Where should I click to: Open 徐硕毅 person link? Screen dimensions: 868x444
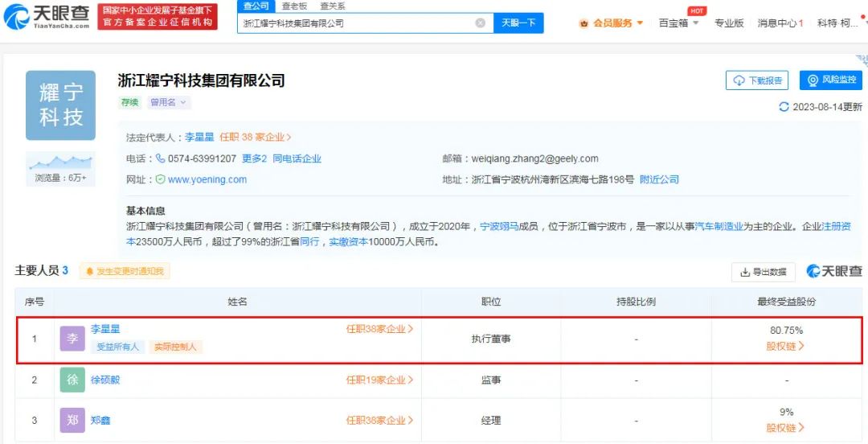click(105, 380)
